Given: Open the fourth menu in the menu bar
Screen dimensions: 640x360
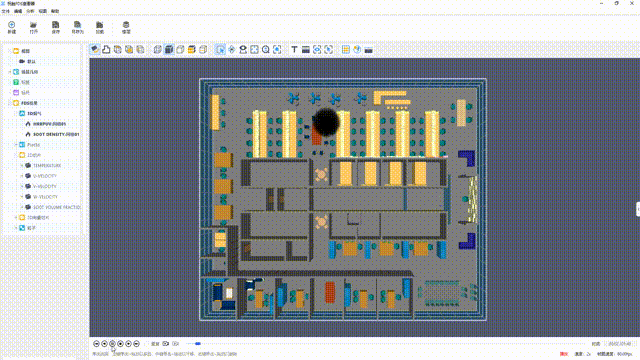Looking at the screenshot, I should (x=42, y=11).
